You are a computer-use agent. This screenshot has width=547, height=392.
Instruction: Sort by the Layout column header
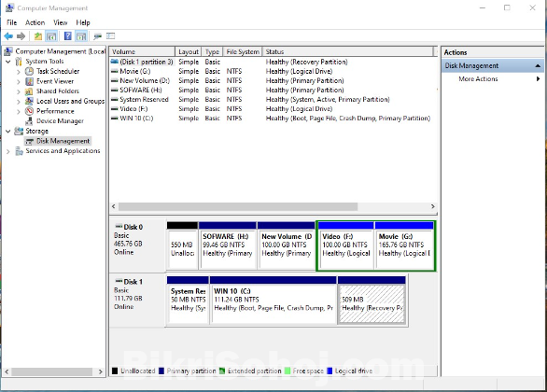pyautogui.click(x=189, y=51)
